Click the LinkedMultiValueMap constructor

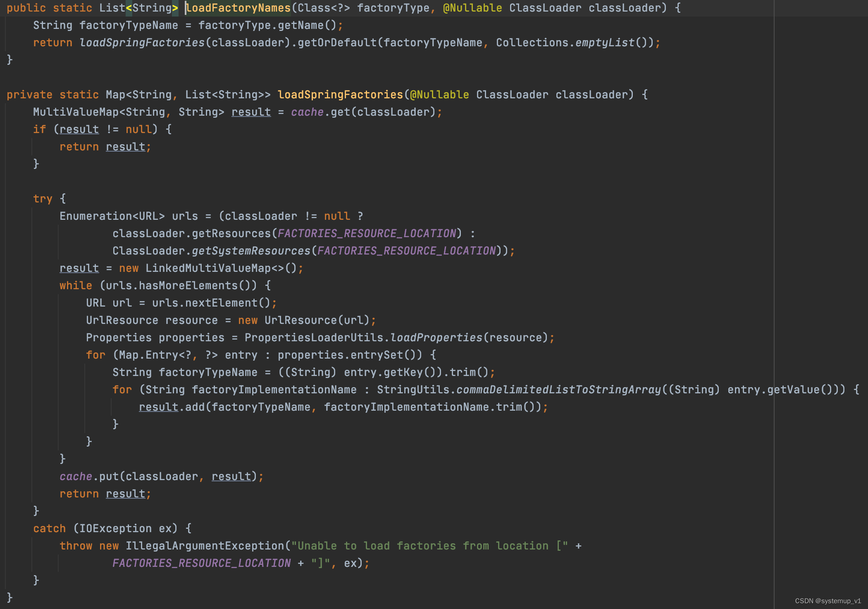(x=208, y=268)
